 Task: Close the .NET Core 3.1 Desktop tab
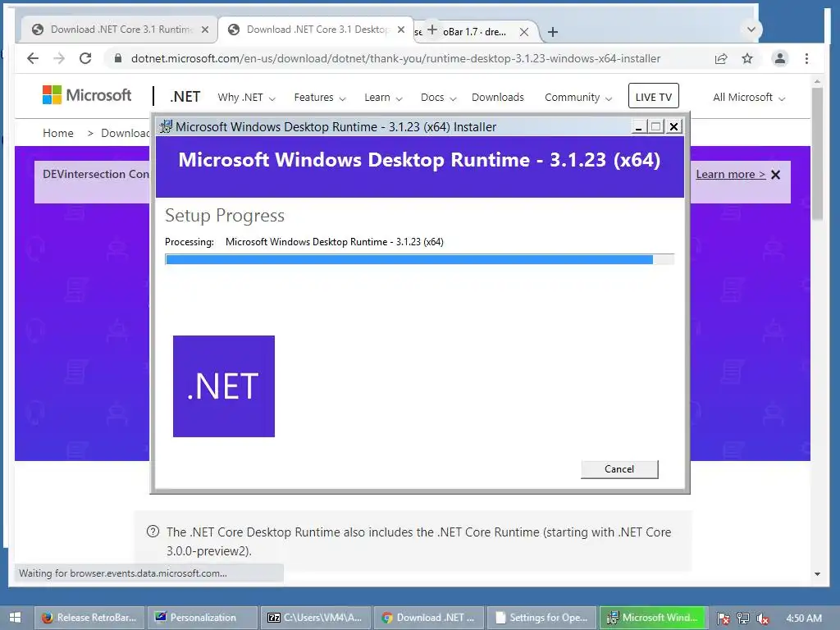pos(400,30)
